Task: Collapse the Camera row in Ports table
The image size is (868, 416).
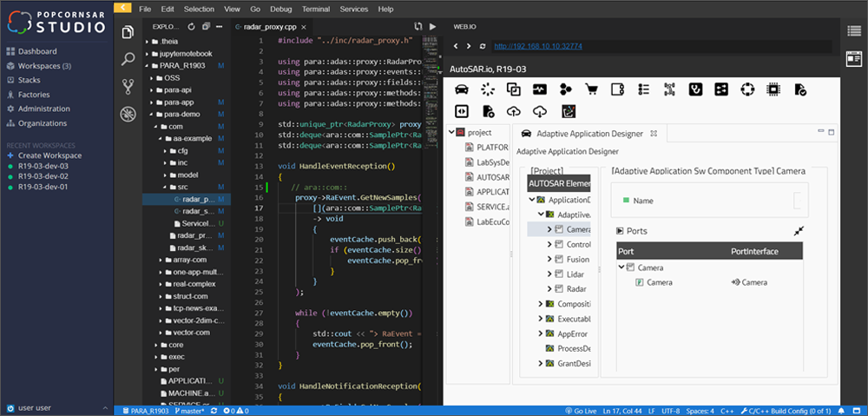Action: [621, 267]
